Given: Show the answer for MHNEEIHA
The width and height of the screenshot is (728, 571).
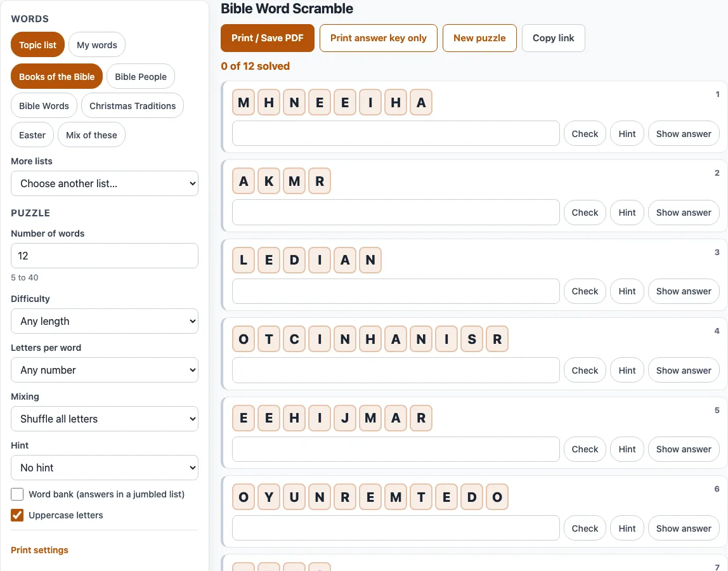Looking at the screenshot, I should 684,133.
